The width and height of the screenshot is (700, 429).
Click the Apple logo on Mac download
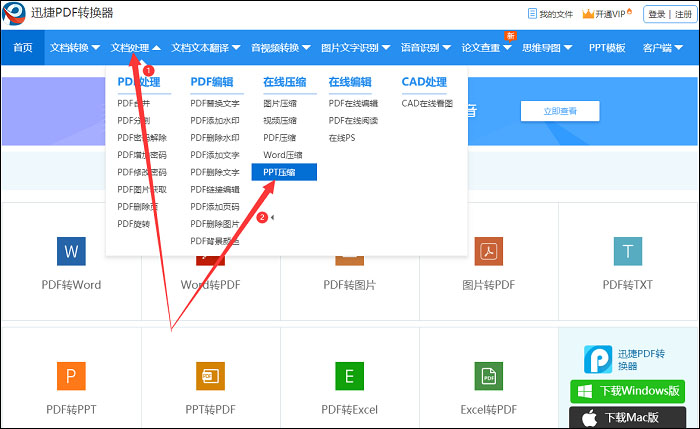point(589,418)
